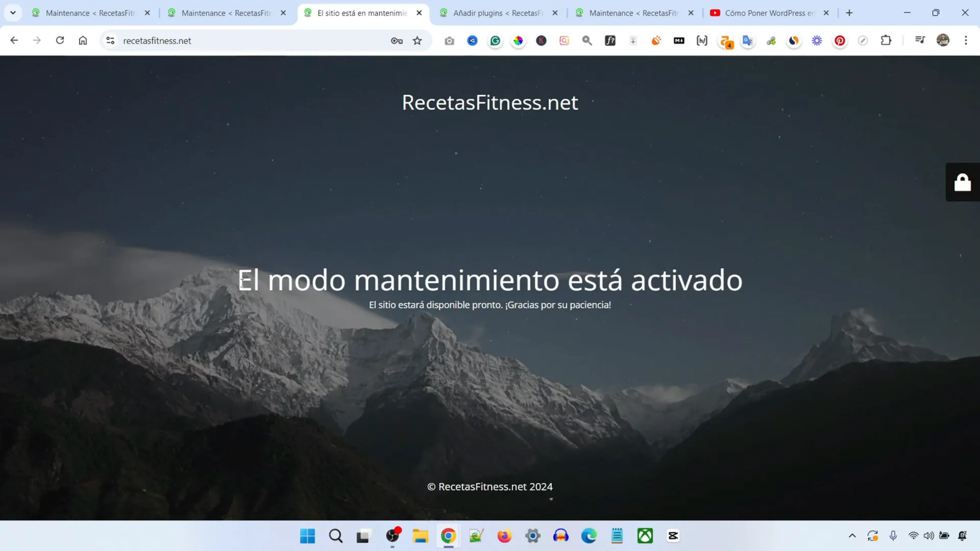Toggle the search magnifier extension icon

tap(586, 40)
